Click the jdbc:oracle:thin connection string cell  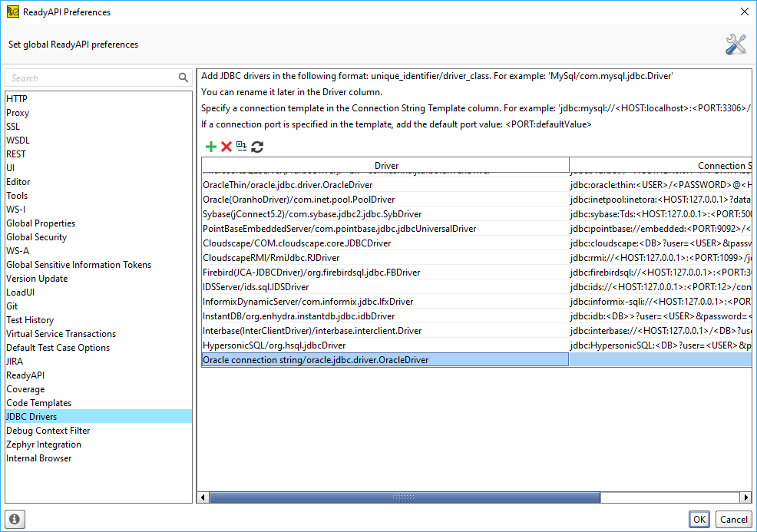click(x=660, y=185)
